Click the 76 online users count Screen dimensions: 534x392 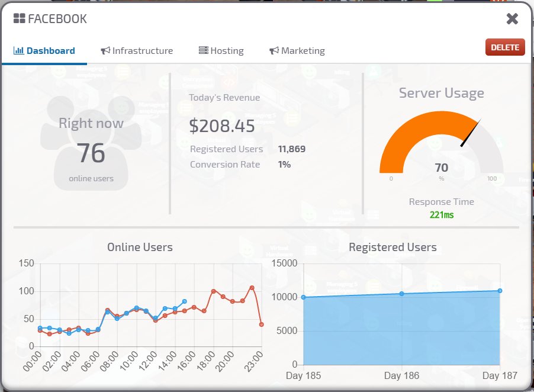tap(91, 153)
